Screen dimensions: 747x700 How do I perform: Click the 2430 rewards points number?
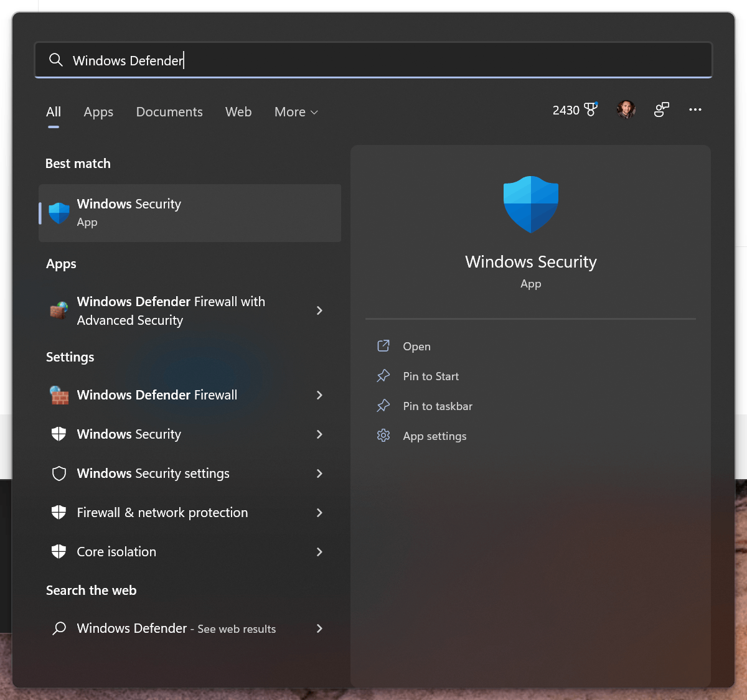click(566, 110)
